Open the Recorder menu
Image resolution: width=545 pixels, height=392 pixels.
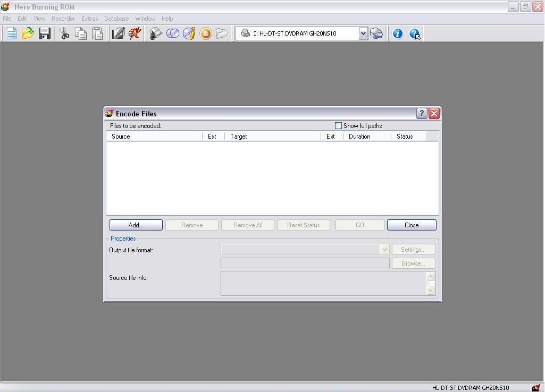coord(63,19)
